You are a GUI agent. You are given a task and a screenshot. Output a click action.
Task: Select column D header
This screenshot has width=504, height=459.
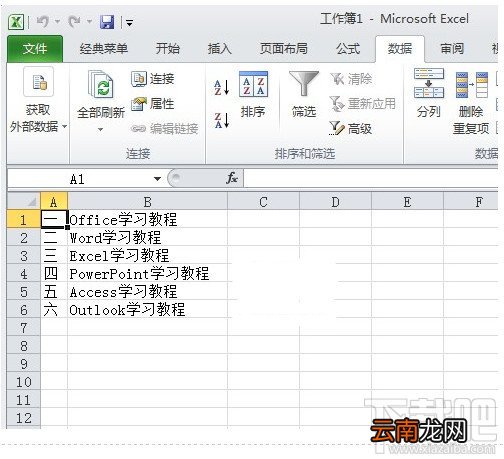tap(335, 202)
